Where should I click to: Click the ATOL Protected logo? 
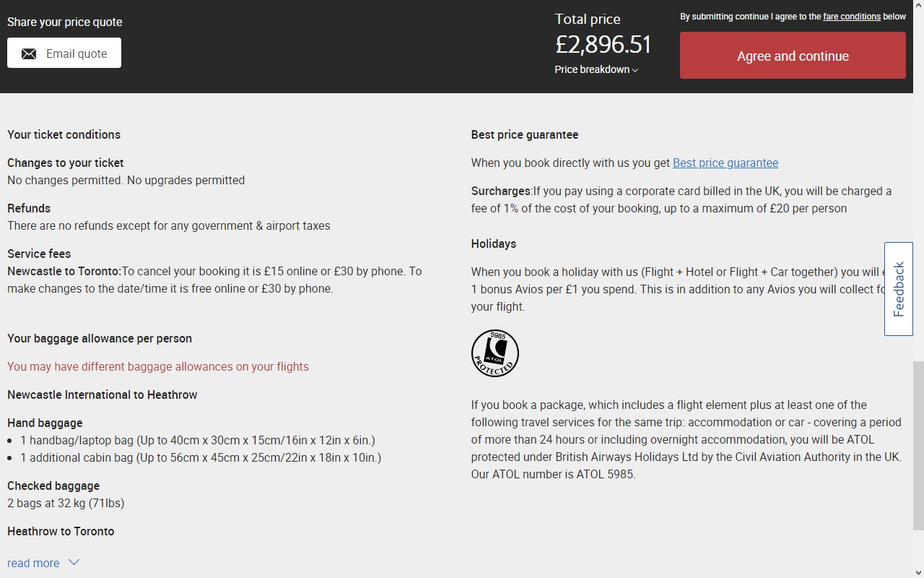495,353
